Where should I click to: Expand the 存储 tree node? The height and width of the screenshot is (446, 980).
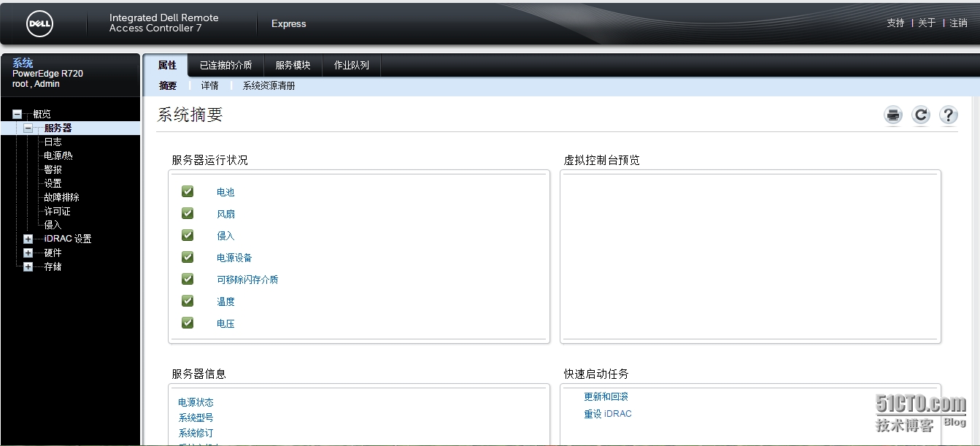(x=28, y=266)
